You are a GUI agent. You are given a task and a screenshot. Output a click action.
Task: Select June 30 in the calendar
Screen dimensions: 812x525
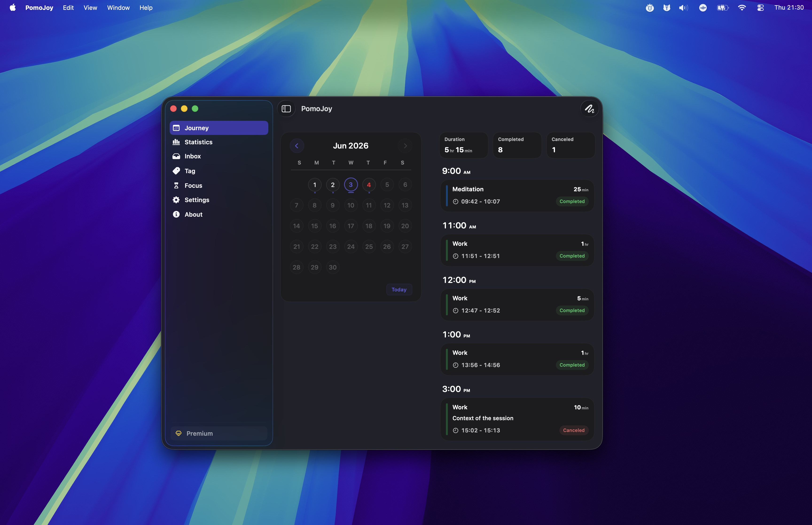click(333, 267)
